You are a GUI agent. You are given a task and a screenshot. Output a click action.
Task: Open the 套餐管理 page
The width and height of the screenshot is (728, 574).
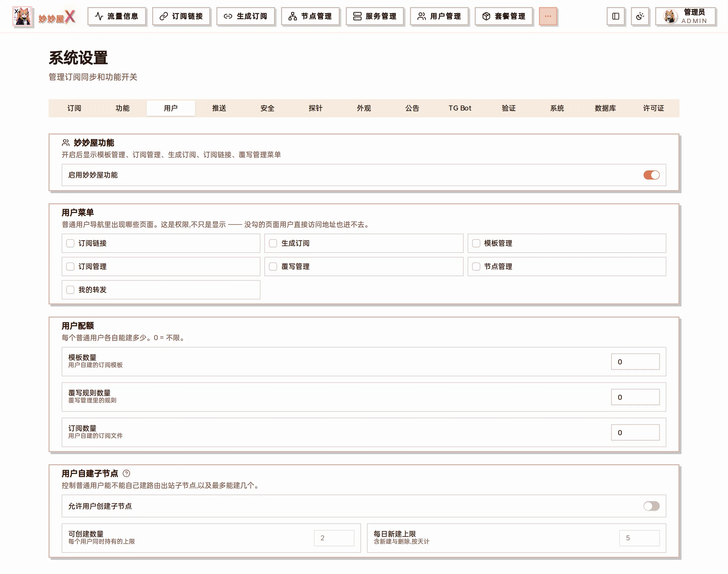coord(504,16)
